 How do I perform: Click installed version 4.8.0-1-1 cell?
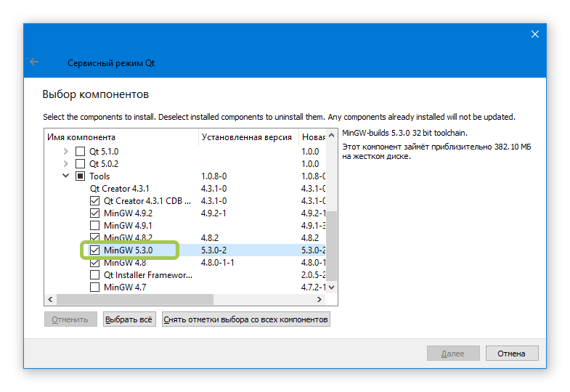tap(217, 263)
